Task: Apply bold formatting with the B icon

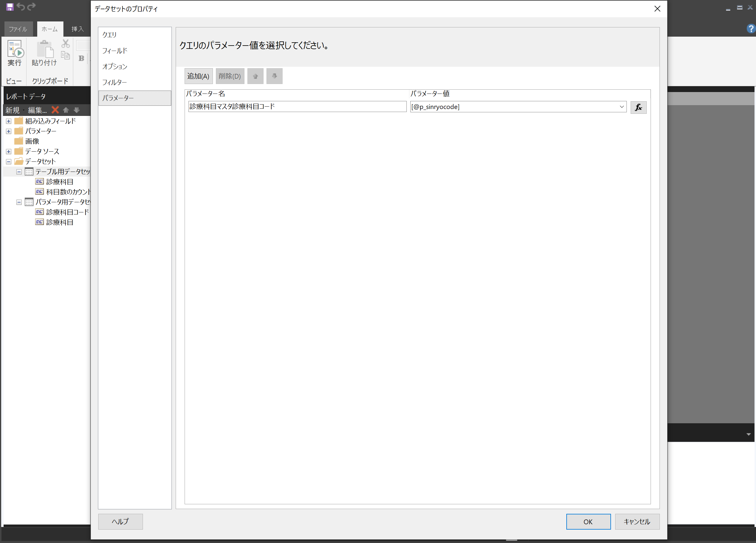Action: click(x=81, y=58)
